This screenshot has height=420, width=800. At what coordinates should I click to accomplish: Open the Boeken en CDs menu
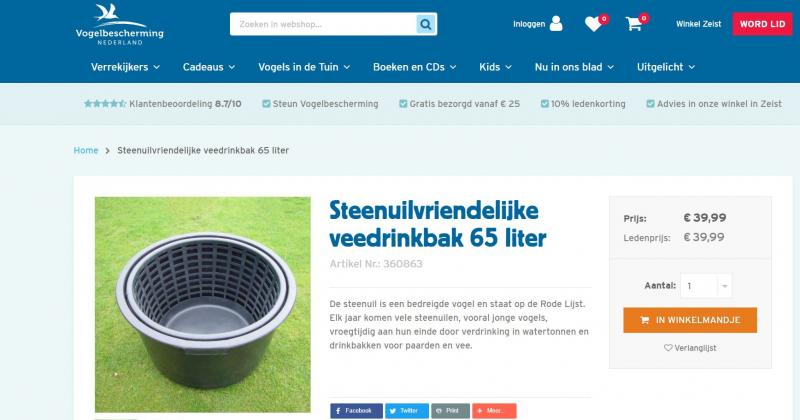pos(414,67)
